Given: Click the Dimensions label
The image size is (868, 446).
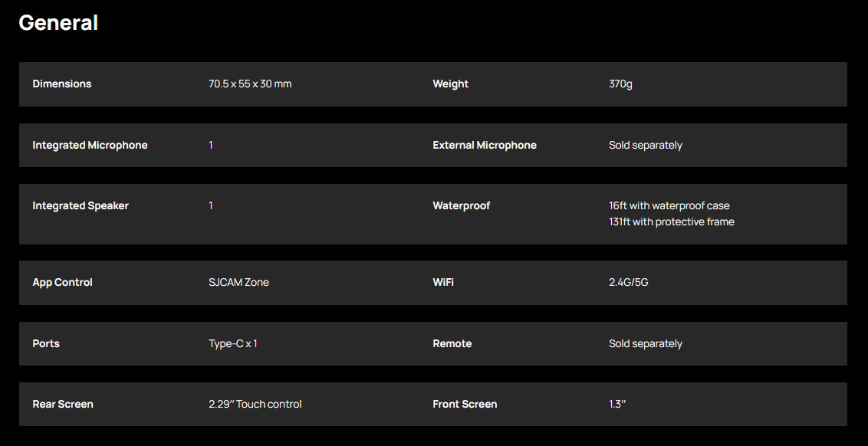Looking at the screenshot, I should point(62,84).
